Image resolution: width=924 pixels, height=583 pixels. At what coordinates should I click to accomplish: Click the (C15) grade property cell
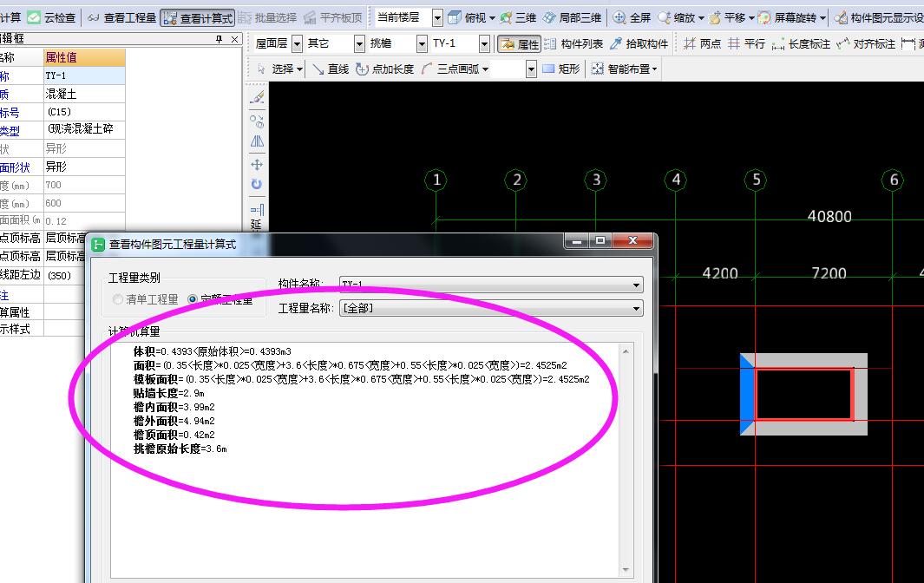click(84, 112)
